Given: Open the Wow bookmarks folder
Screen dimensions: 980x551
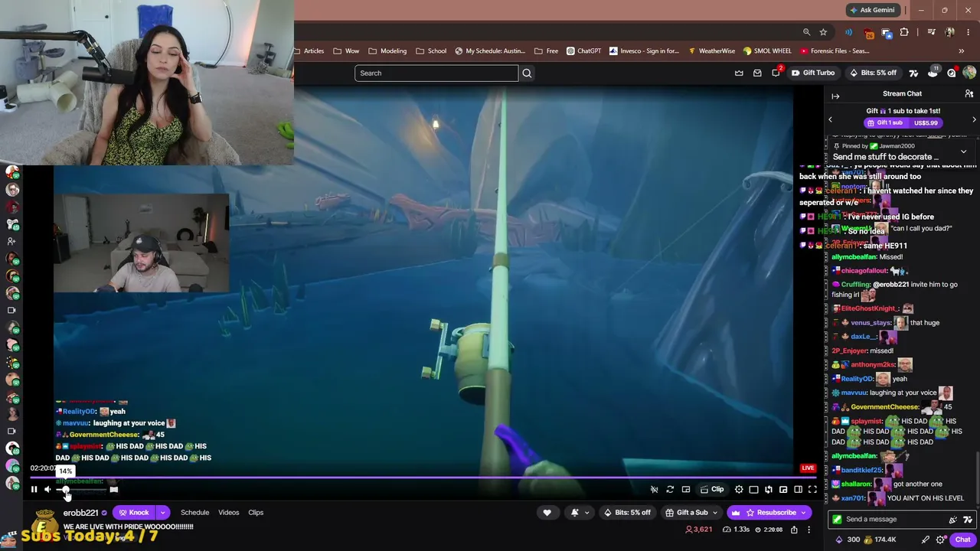Looking at the screenshot, I should click(346, 51).
